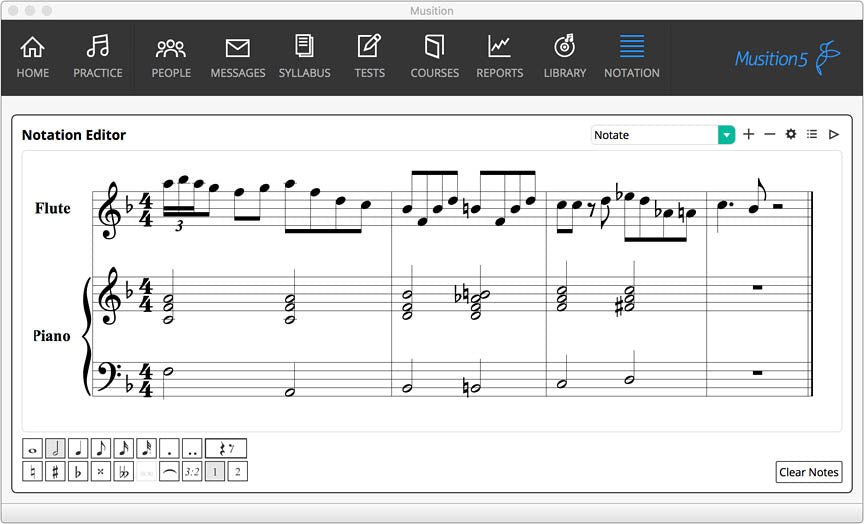
Task: Open the Tests section
Action: coord(369,57)
